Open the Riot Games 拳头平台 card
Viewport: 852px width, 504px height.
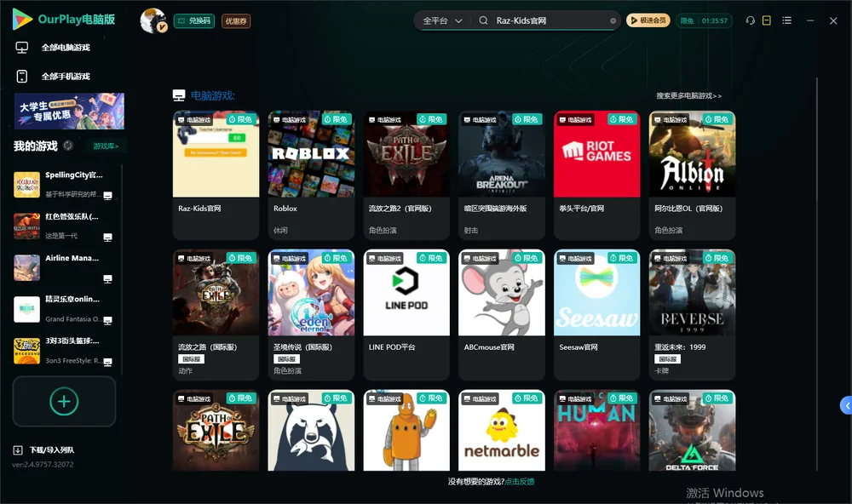click(x=596, y=175)
